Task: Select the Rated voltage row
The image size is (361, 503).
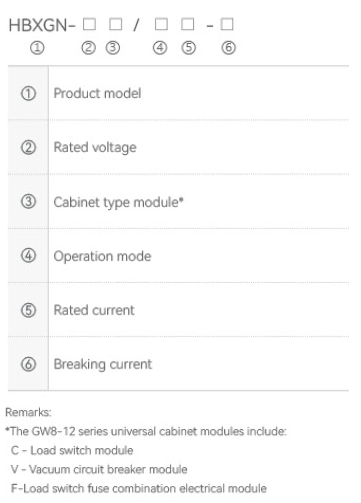Action: pos(178,147)
